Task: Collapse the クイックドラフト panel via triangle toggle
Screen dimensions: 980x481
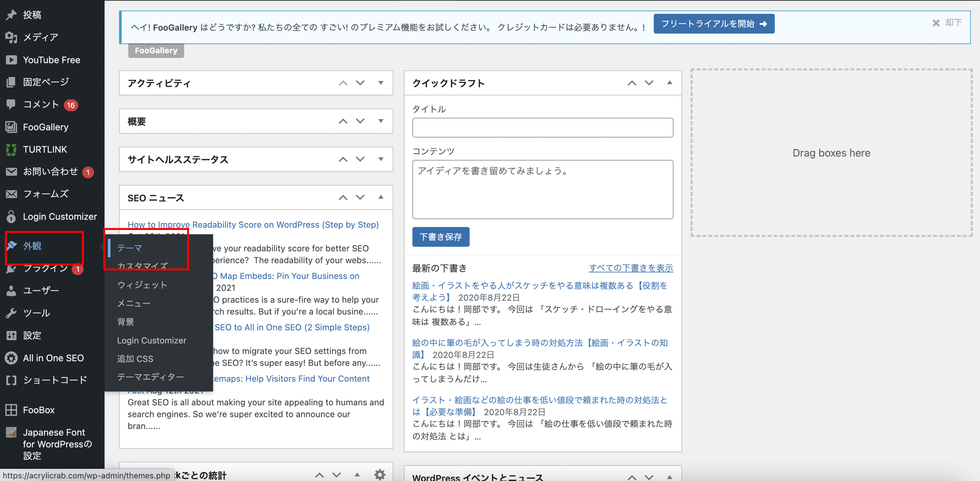Action: (x=669, y=83)
